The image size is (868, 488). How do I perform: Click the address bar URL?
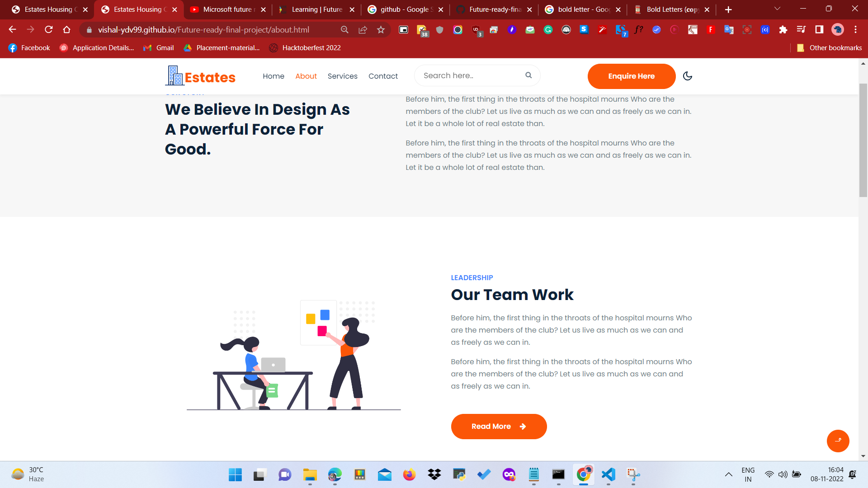203,30
